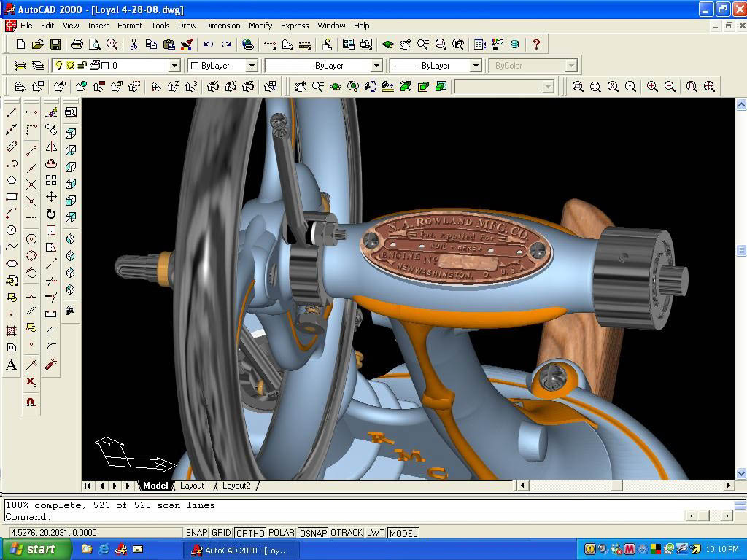
Task: Open the ByLayer color control dropdown
Action: pos(252,66)
